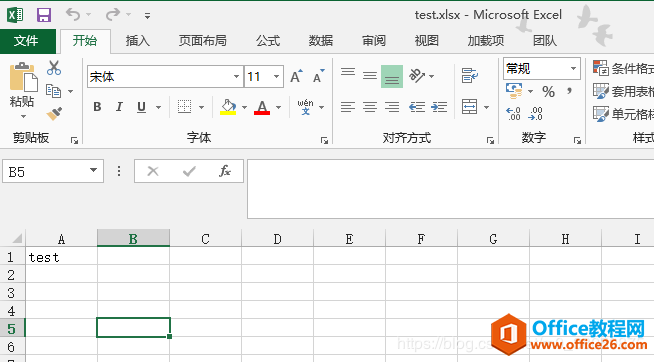Image resolution: width=654 pixels, height=362 pixels.
Task: Open the fill color palette arrow
Action: tap(244, 108)
